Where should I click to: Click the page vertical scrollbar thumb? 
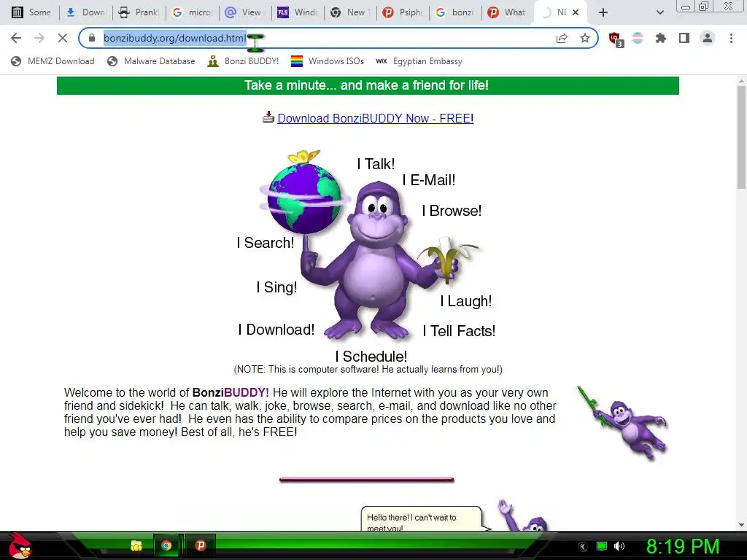point(741,137)
